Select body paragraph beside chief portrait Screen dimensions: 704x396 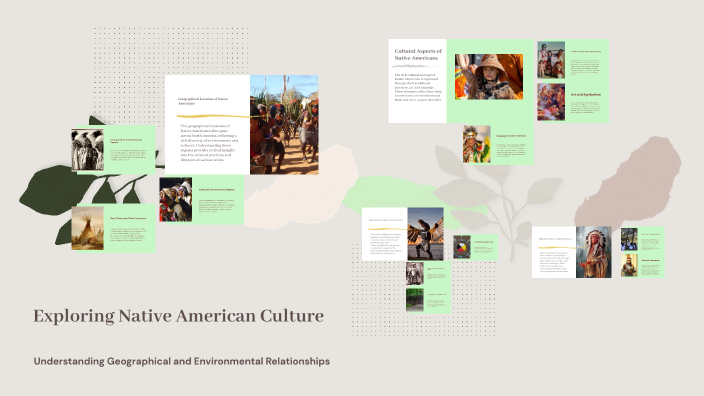point(554,262)
